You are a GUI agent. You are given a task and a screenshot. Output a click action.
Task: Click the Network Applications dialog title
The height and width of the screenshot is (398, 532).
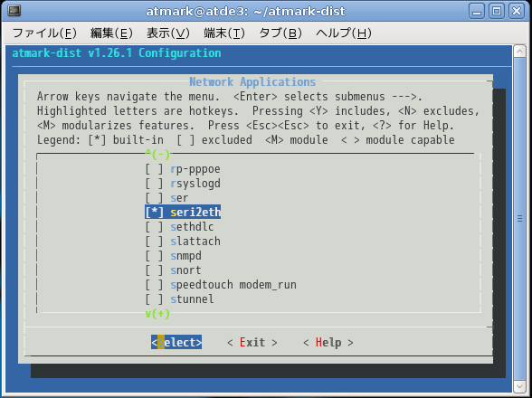coord(252,81)
